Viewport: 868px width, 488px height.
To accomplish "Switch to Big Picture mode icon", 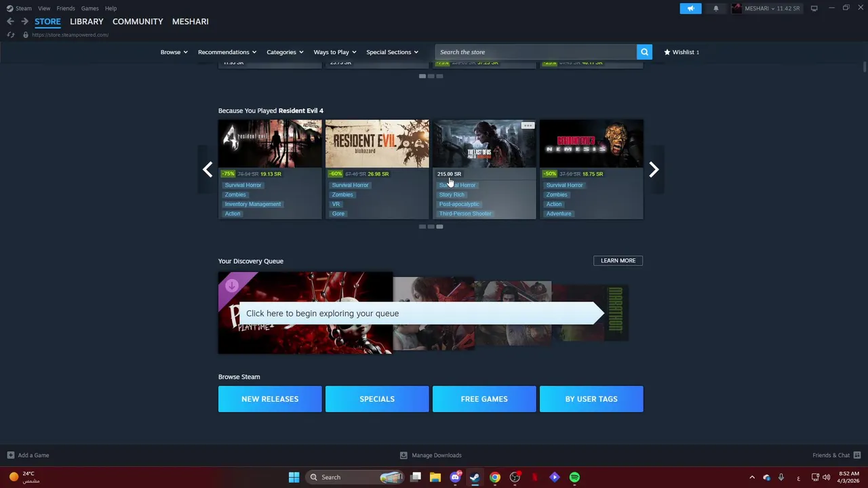I will pos(814,8).
